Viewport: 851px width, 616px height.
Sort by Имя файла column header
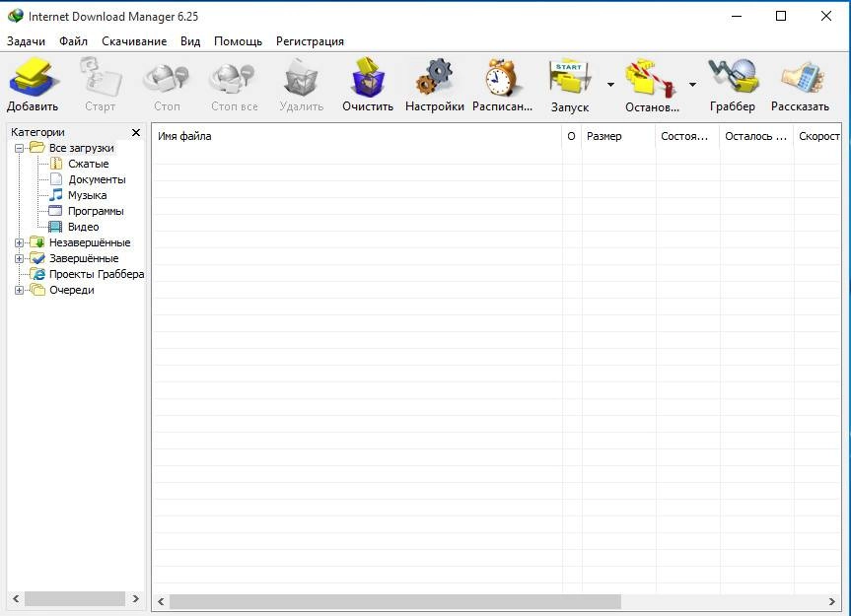[x=357, y=136]
